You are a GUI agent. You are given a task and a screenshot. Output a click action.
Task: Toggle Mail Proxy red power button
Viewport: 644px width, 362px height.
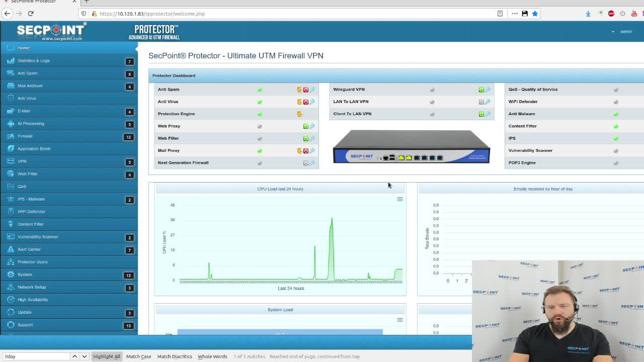[305, 150]
